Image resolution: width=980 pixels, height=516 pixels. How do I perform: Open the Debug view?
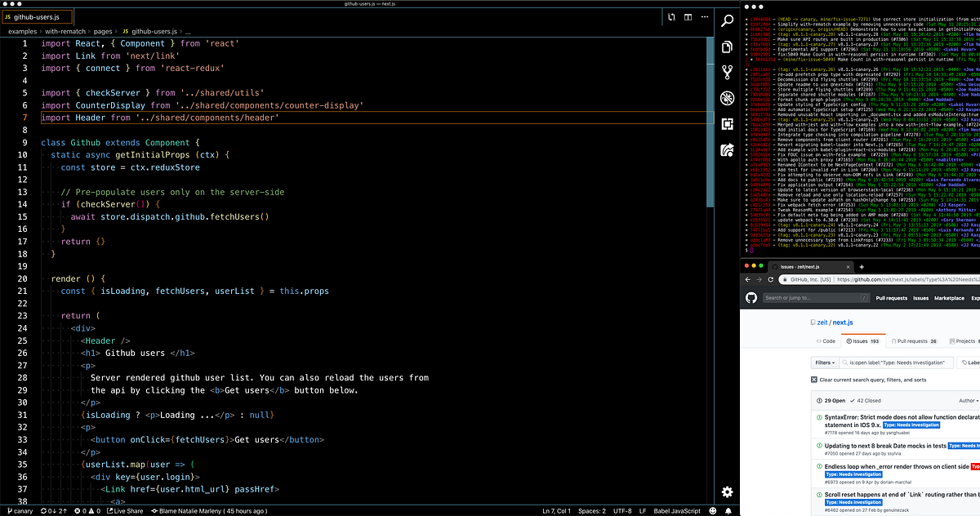pyautogui.click(x=726, y=98)
